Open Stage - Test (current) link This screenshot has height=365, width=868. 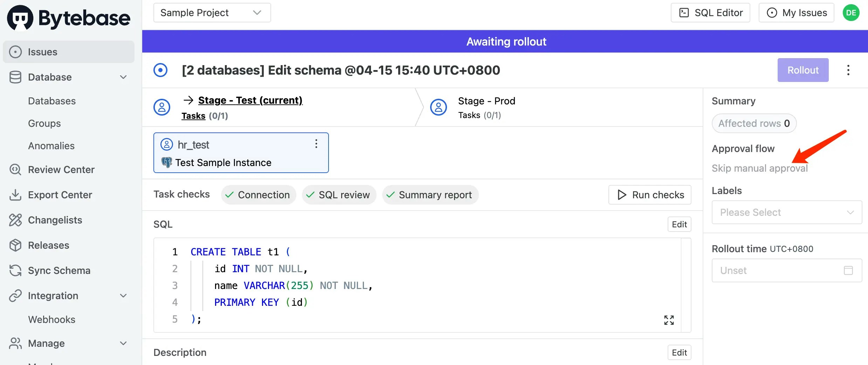coord(250,100)
